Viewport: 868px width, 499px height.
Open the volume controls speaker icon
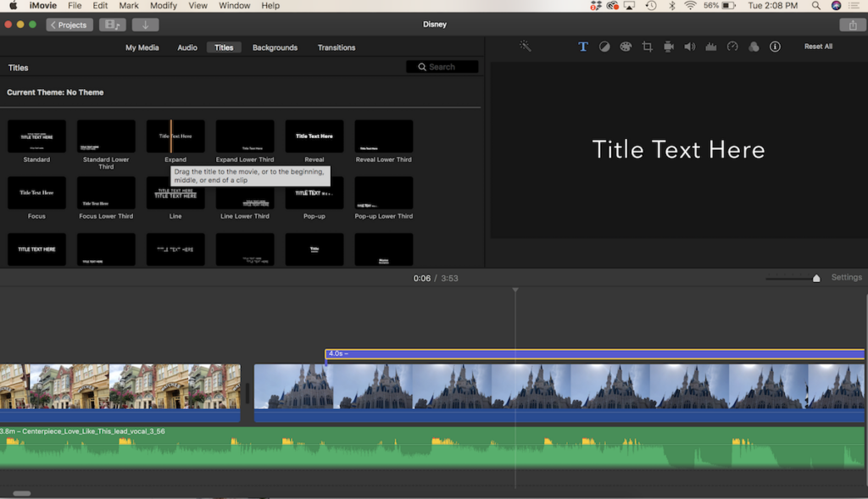[689, 47]
